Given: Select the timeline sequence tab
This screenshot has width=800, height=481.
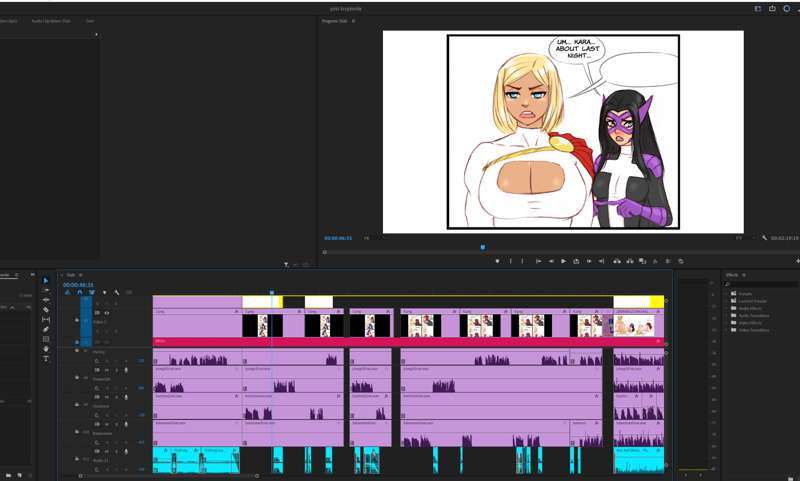Looking at the screenshot, I should pos(71,275).
